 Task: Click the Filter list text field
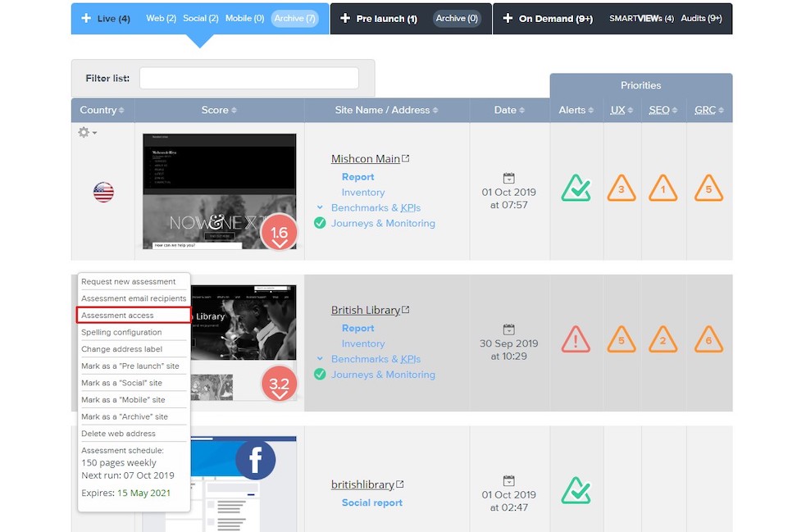tap(248, 78)
